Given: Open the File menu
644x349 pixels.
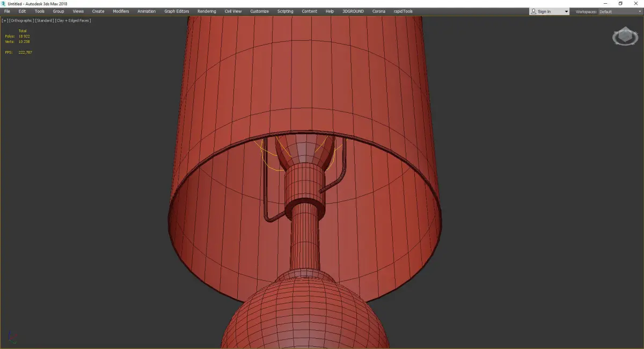Looking at the screenshot, I should tap(7, 11).
